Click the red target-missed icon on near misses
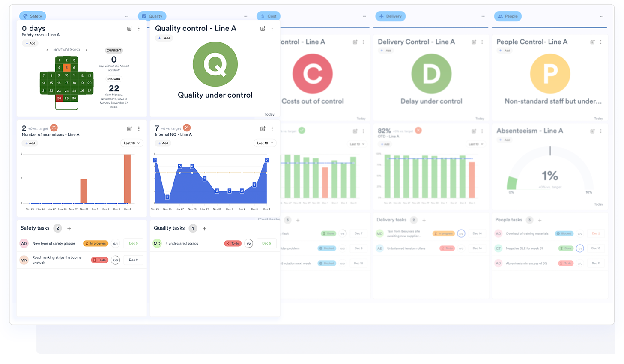The image size is (624, 364). [x=54, y=128]
